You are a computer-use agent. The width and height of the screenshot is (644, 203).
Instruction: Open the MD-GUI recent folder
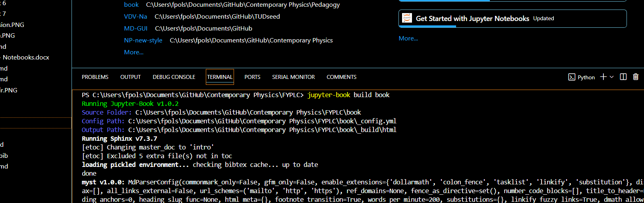pos(135,29)
